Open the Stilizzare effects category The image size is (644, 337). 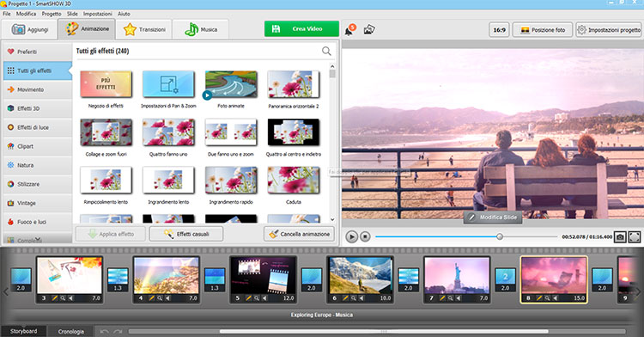tap(38, 184)
